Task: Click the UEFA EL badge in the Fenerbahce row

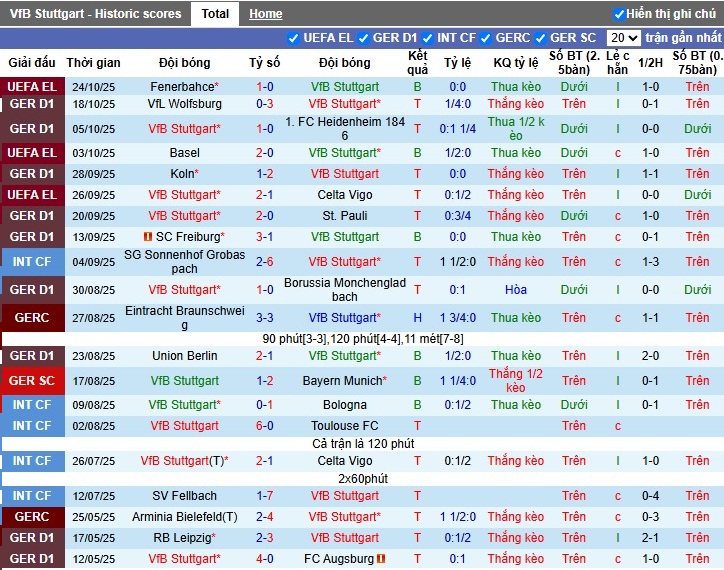Action: [32, 87]
